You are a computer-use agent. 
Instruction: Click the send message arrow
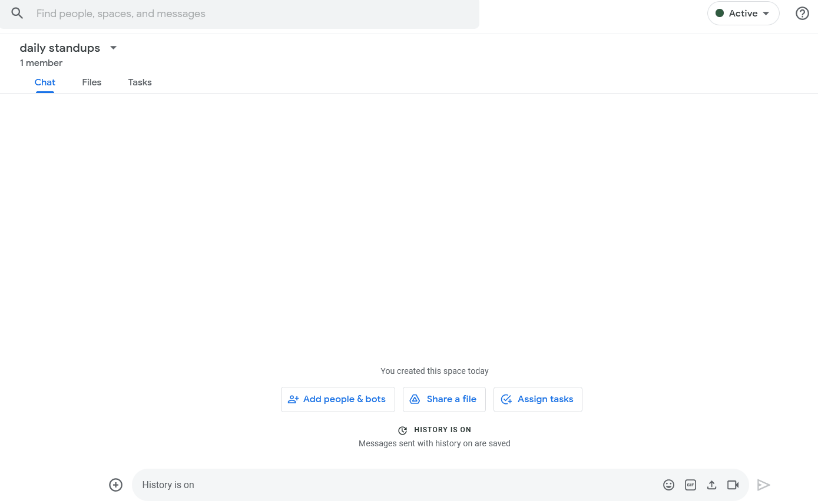764,485
